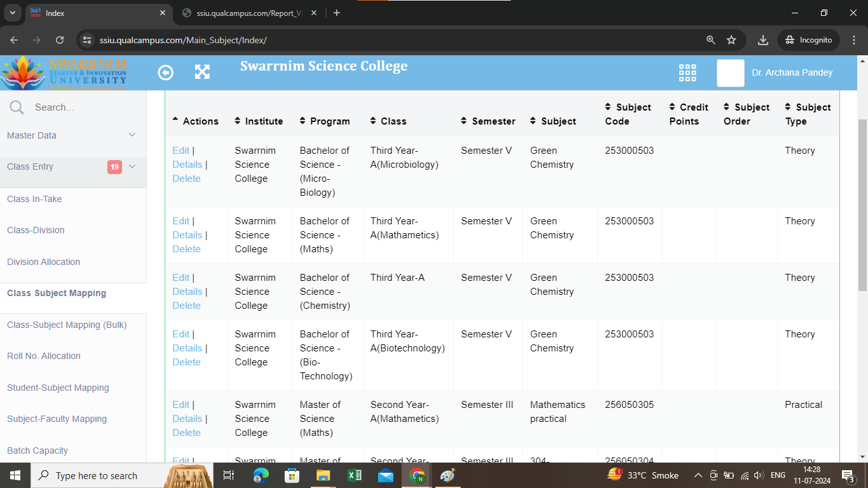Open Division Allocation in sidebar
Viewport: 868px width, 488px height.
43,262
